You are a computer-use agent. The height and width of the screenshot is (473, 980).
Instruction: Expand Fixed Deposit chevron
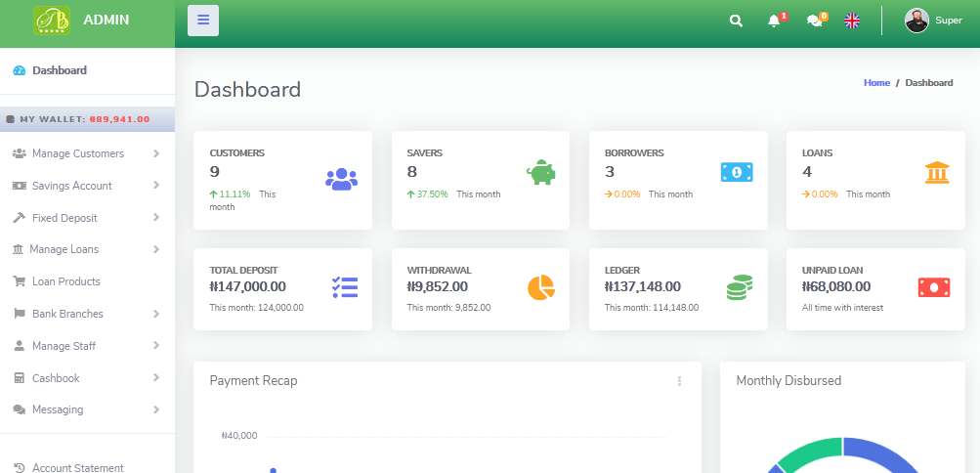[x=156, y=217]
